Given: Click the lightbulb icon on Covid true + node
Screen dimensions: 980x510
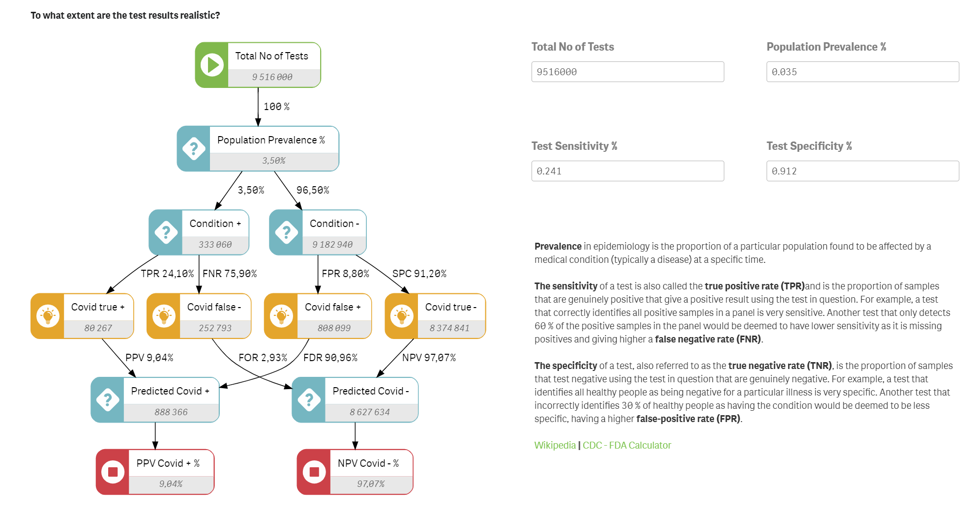Looking at the screenshot, I should 48,316.
